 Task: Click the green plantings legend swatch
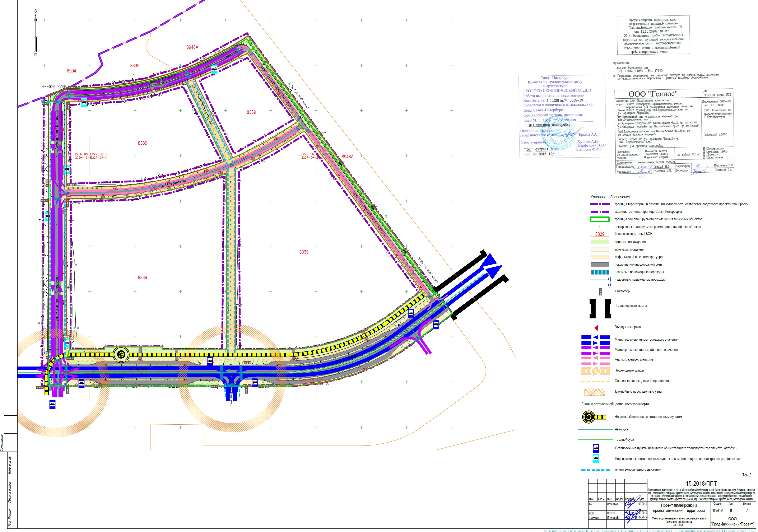pyautogui.click(x=600, y=243)
